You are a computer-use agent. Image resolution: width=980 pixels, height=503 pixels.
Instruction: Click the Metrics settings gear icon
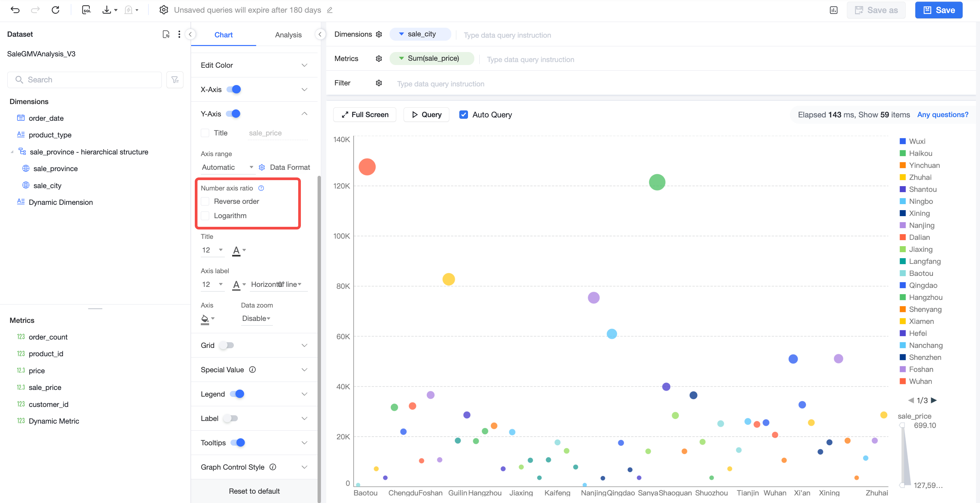tap(379, 59)
